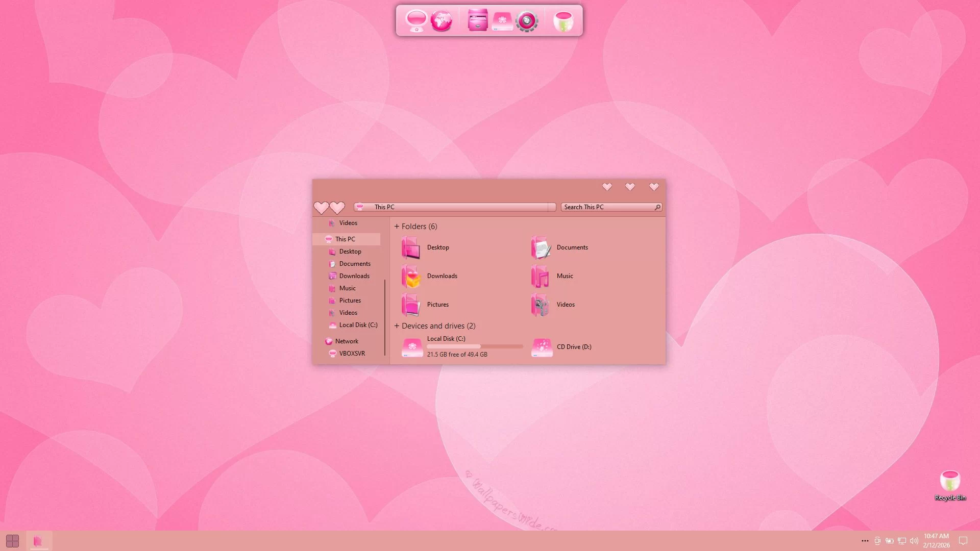The image size is (980, 551).
Task: Open the Start button on taskbar
Action: click(x=12, y=541)
